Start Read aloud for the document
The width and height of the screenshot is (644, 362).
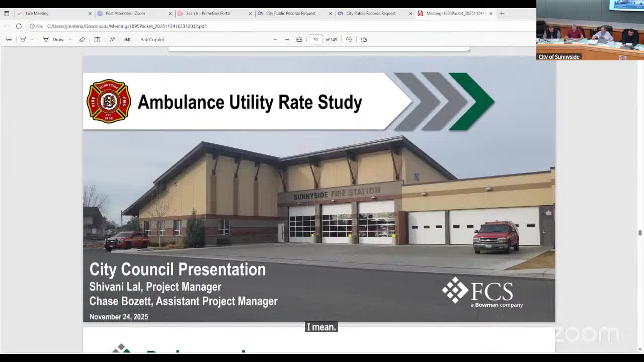click(x=113, y=39)
